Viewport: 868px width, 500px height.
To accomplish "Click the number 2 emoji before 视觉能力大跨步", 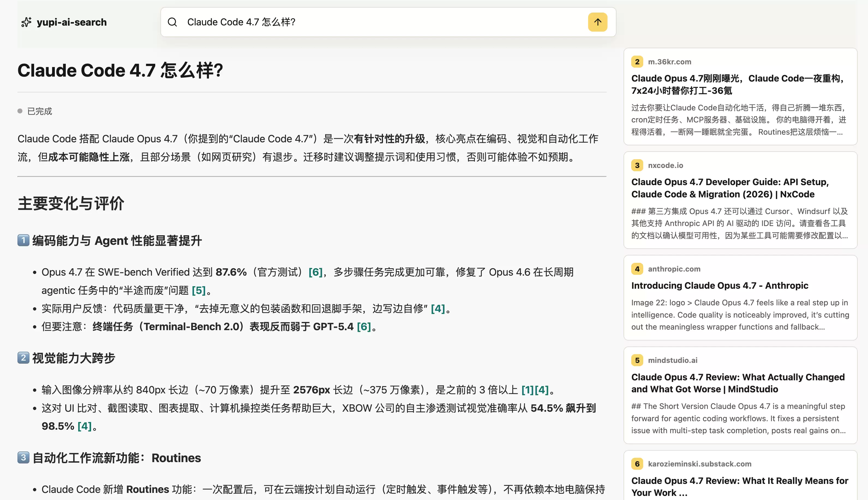I will point(23,357).
